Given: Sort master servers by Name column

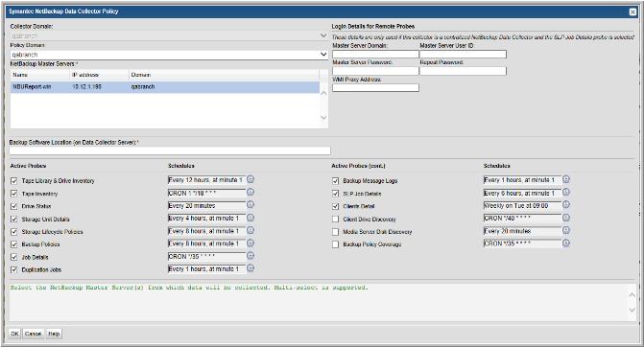Looking at the screenshot, I should coord(40,75).
